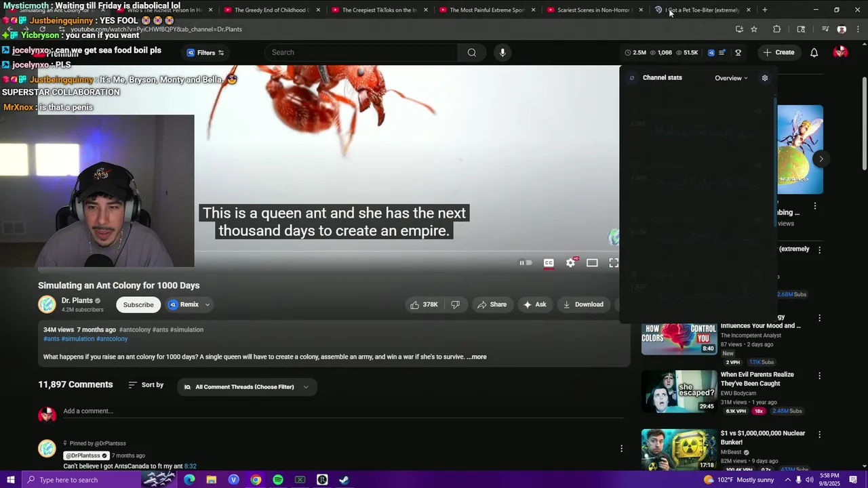Open All Comment Threads filter dropdown
This screenshot has height=488, width=868.
pyautogui.click(x=246, y=387)
